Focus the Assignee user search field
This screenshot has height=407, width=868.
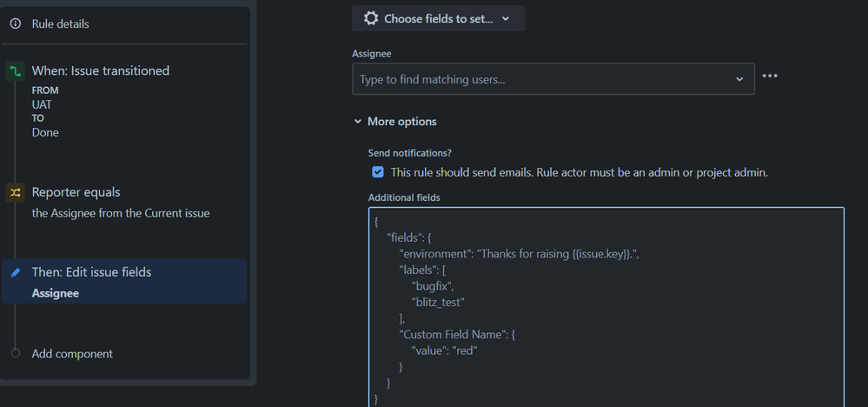[553, 79]
